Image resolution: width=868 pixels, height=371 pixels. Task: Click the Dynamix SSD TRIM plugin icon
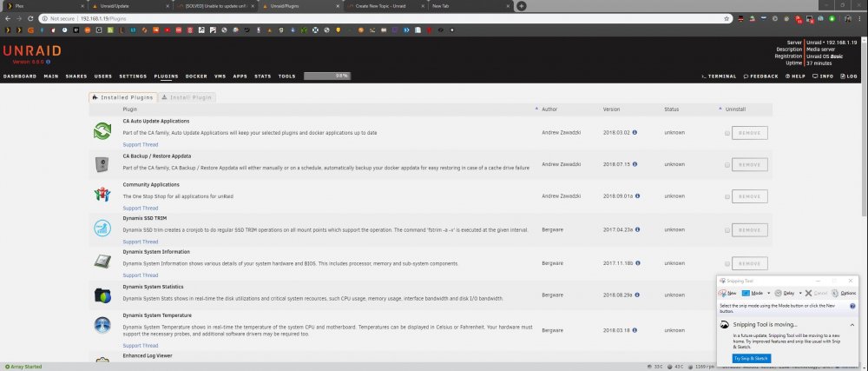[102, 229]
